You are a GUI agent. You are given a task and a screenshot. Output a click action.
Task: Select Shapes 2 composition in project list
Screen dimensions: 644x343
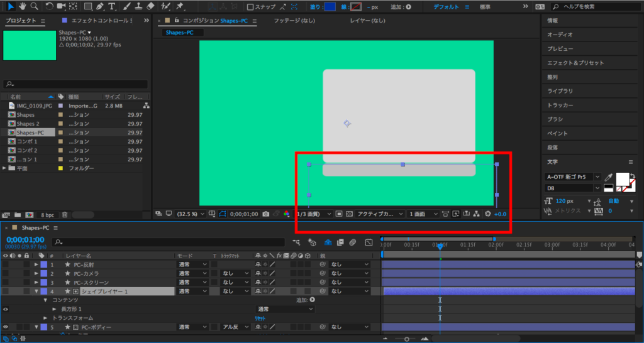[x=28, y=124]
